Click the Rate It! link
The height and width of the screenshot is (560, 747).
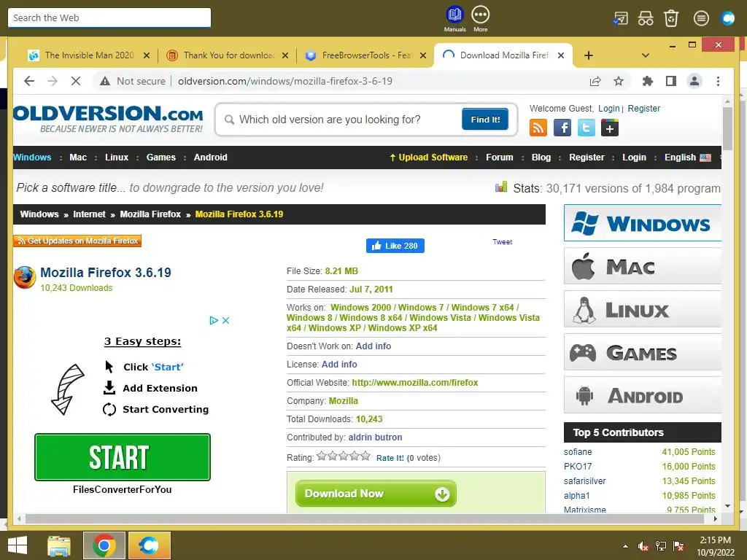pos(390,458)
